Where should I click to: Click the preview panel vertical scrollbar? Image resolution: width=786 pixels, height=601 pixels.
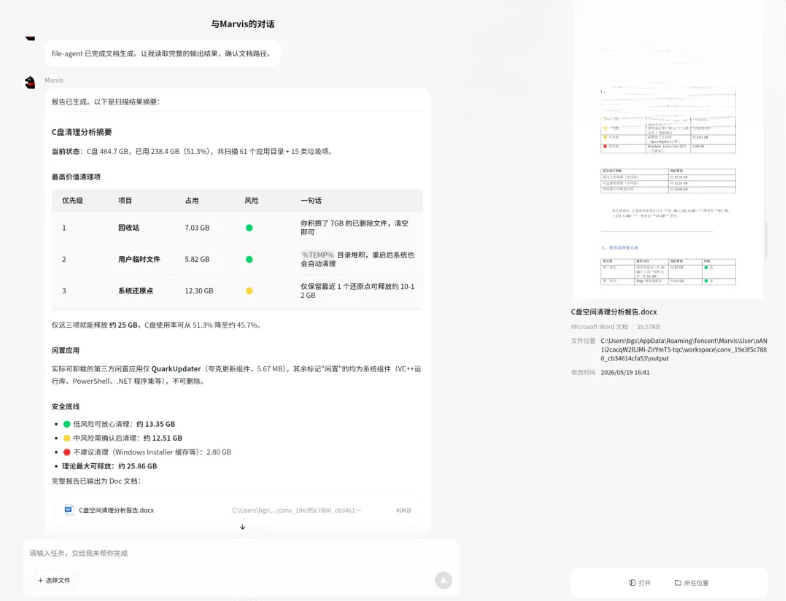click(766, 241)
